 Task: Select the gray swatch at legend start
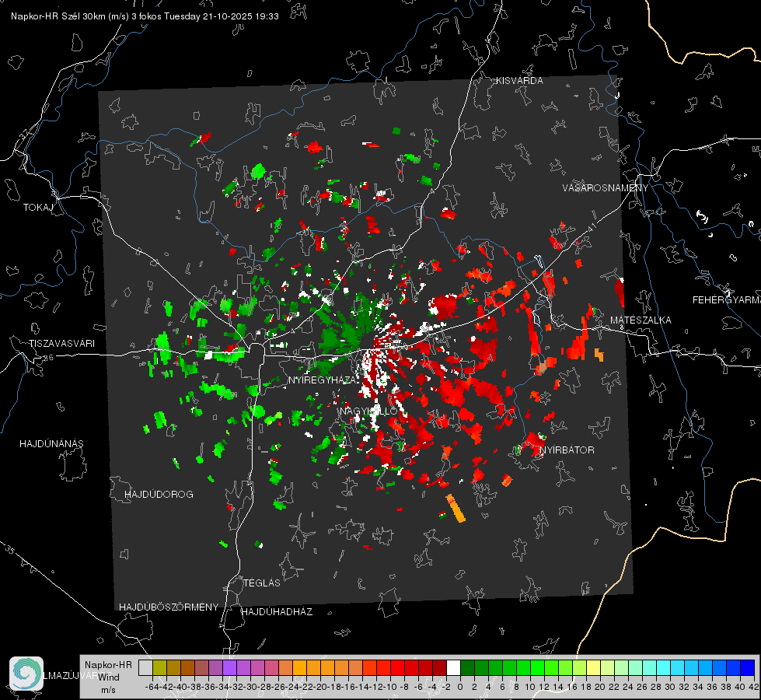coord(145,667)
